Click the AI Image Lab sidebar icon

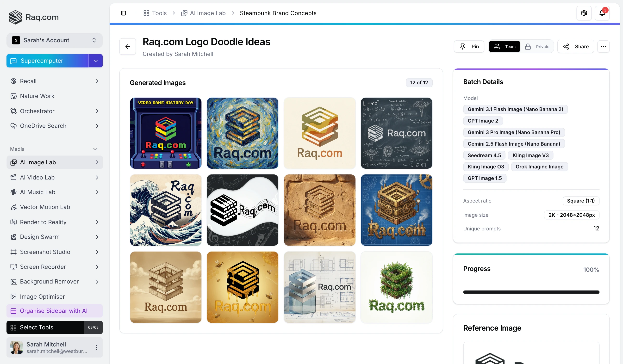(x=13, y=162)
